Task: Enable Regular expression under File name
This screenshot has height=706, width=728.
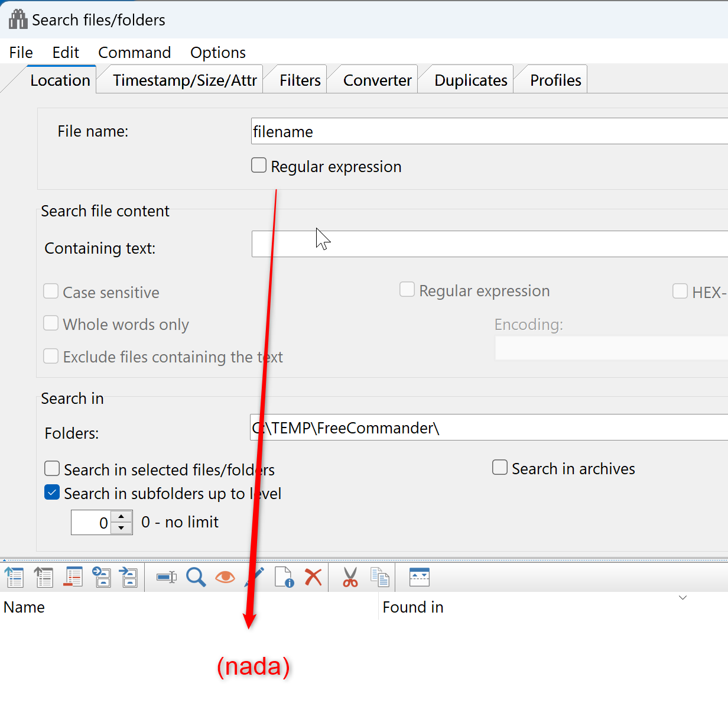Action: pos(259,165)
